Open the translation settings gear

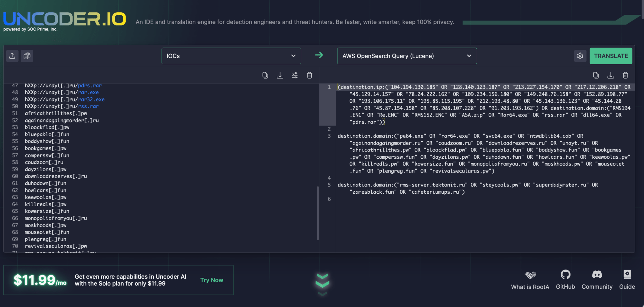[x=580, y=56]
